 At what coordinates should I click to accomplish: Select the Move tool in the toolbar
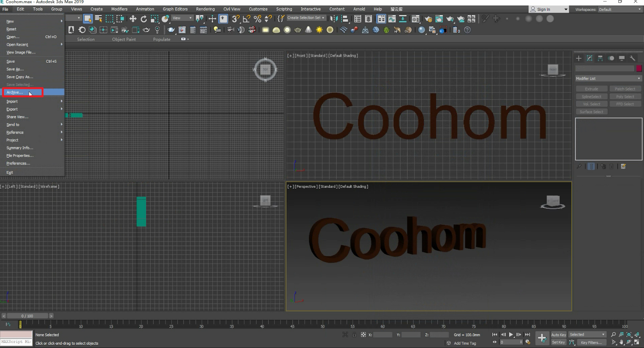(132, 19)
